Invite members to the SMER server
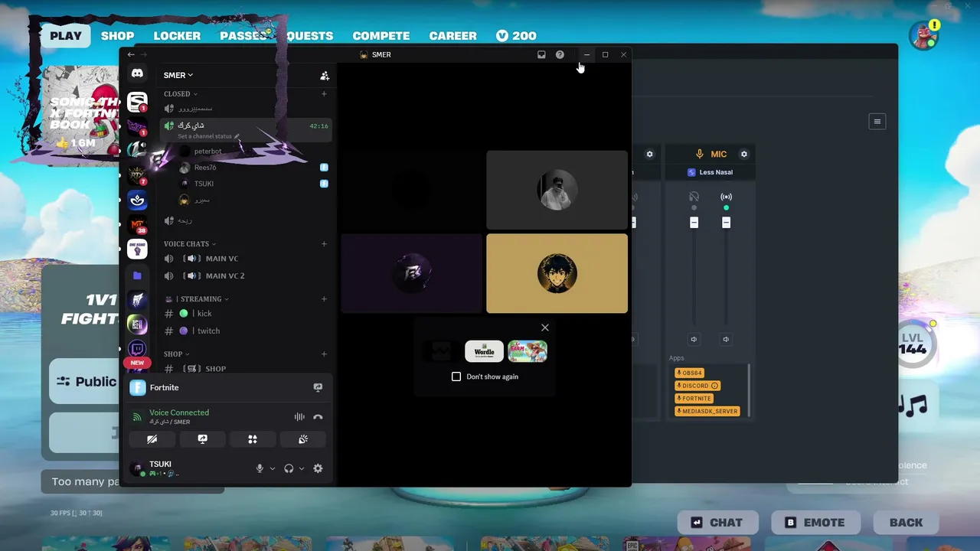Screen dimensions: 980x551 [x=325, y=75]
